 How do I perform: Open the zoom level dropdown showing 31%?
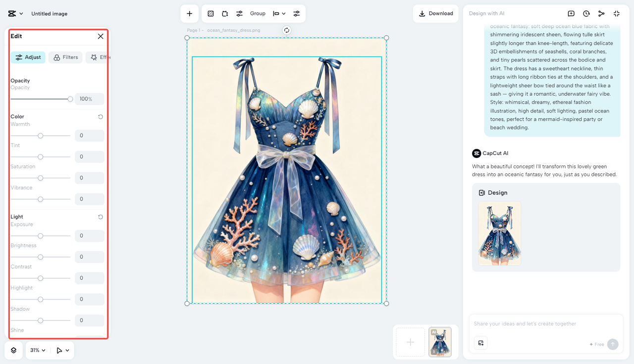pyautogui.click(x=37, y=350)
